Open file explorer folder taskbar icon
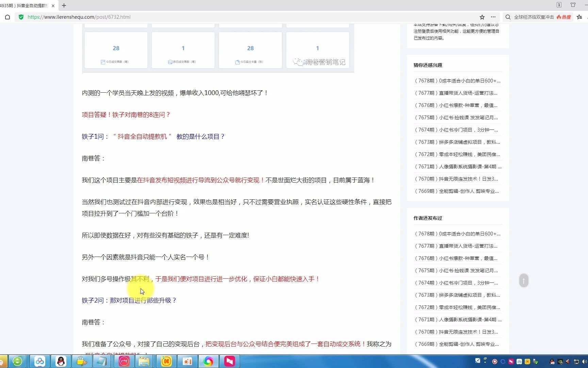588x368 pixels. [144, 361]
